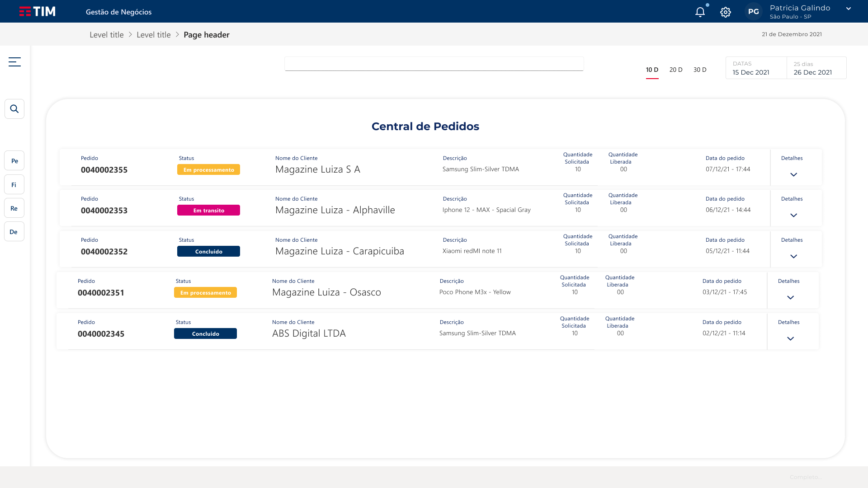This screenshot has height=488, width=868.
Task: Select the 10 D period tab
Action: point(652,70)
